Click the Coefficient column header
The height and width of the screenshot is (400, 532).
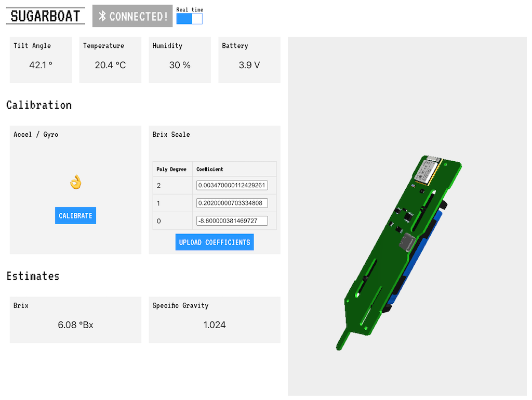point(210,169)
